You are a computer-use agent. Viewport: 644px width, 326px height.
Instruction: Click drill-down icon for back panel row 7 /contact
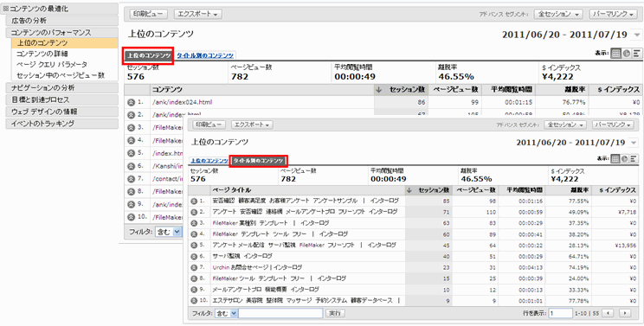point(132,179)
